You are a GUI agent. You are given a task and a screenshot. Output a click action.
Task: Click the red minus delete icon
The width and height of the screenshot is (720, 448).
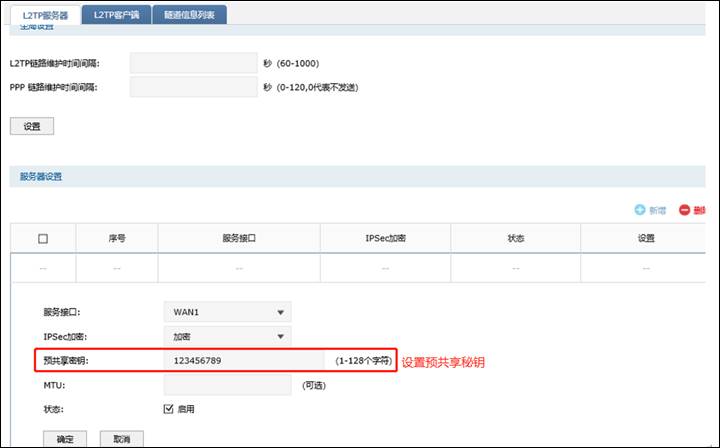click(685, 210)
